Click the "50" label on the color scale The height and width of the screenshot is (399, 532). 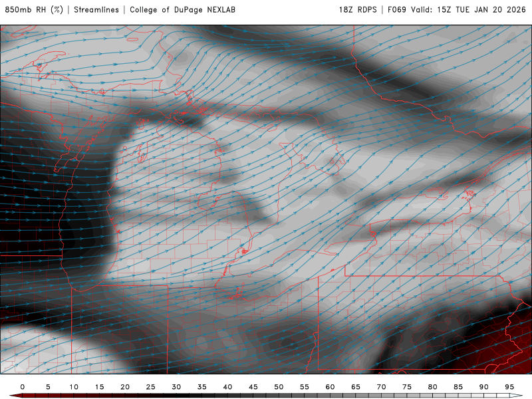tap(279, 387)
